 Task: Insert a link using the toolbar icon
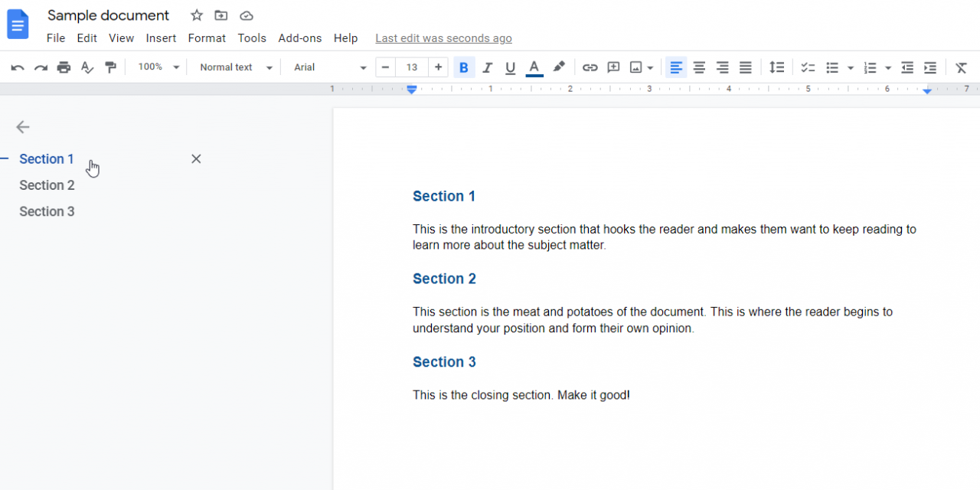[590, 67]
